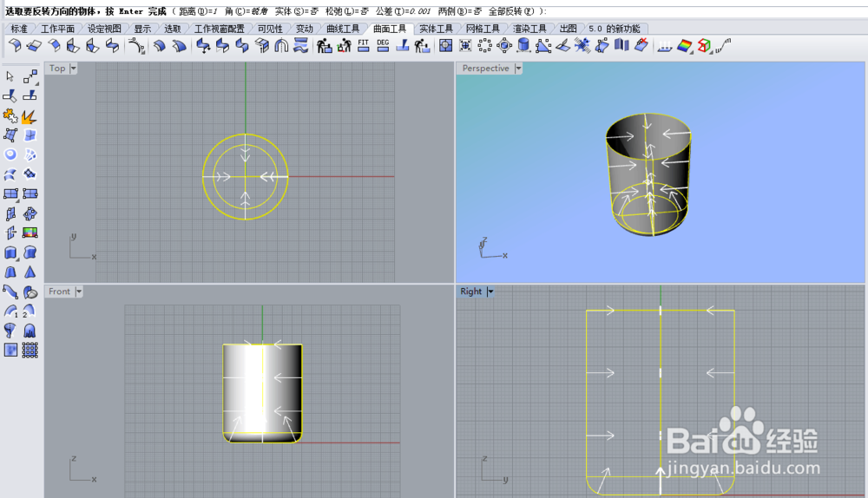Click the 距离(D)=1 command option

click(x=198, y=11)
